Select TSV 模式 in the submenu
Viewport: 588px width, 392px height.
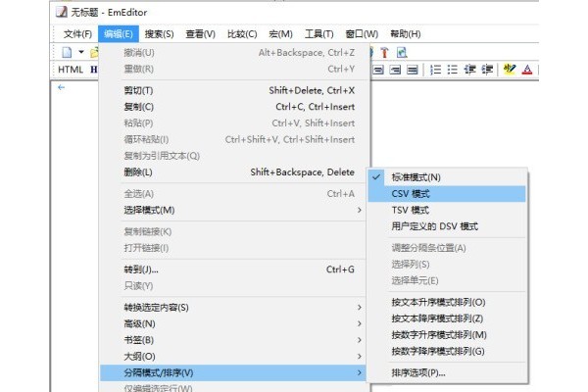447,210
